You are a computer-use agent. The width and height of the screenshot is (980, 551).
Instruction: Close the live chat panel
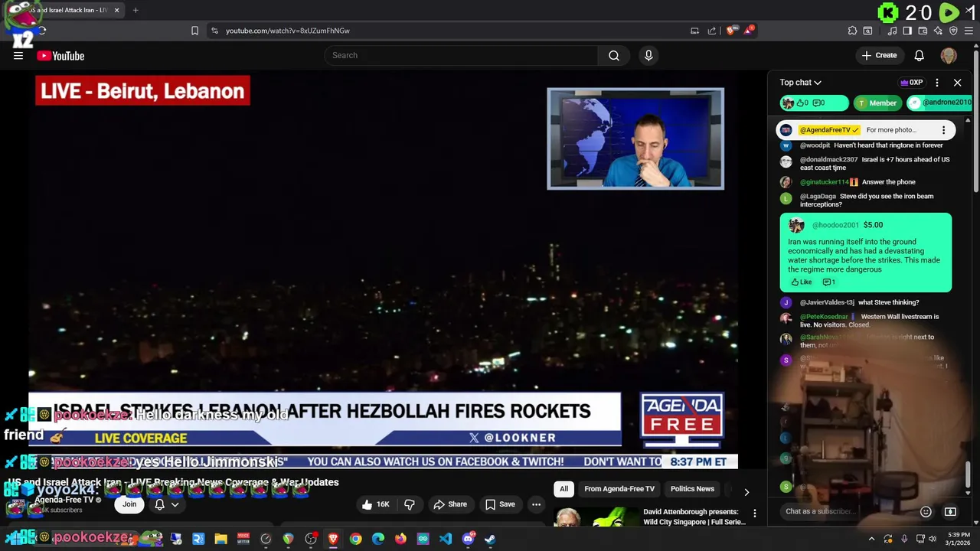pyautogui.click(x=957, y=83)
